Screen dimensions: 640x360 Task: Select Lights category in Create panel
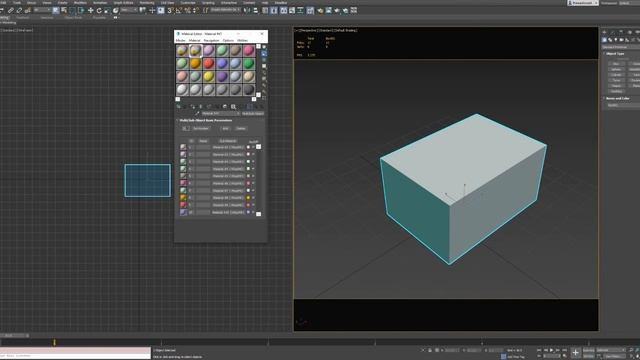(616, 40)
